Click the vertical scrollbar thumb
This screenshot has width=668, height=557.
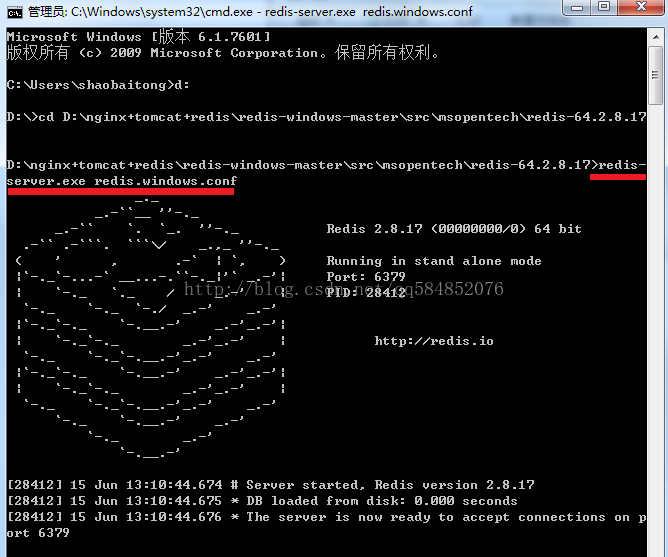pyautogui.click(x=656, y=75)
